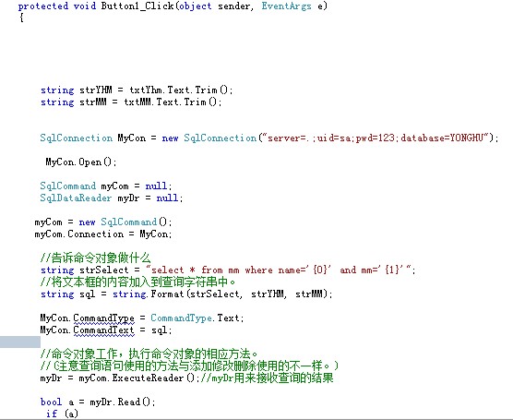Click the SqlCommand myCom null declaration

tap(106, 186)
